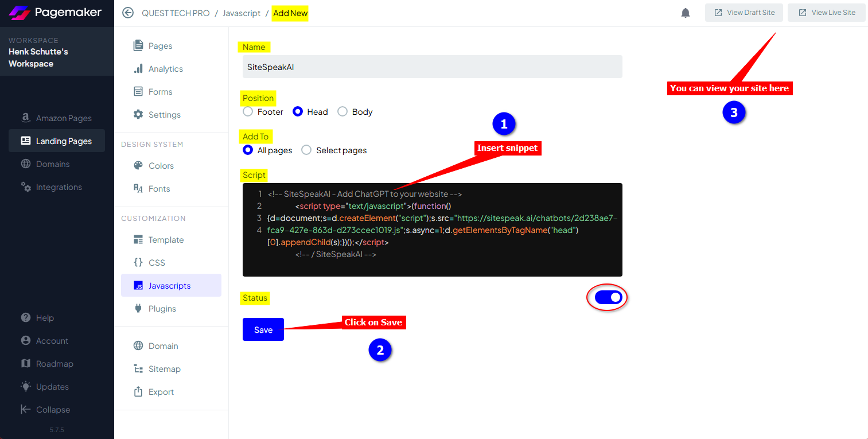Click the Save button

click(x=263, y=329)
